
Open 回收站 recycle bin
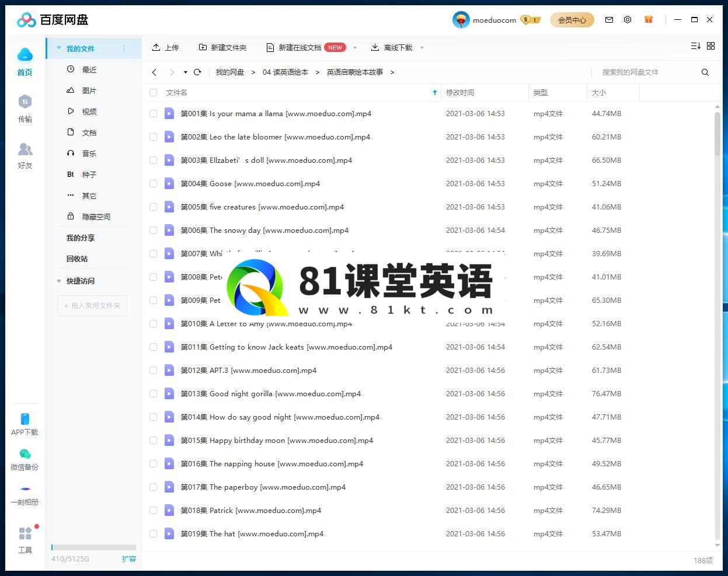click(x=77, y=259)
